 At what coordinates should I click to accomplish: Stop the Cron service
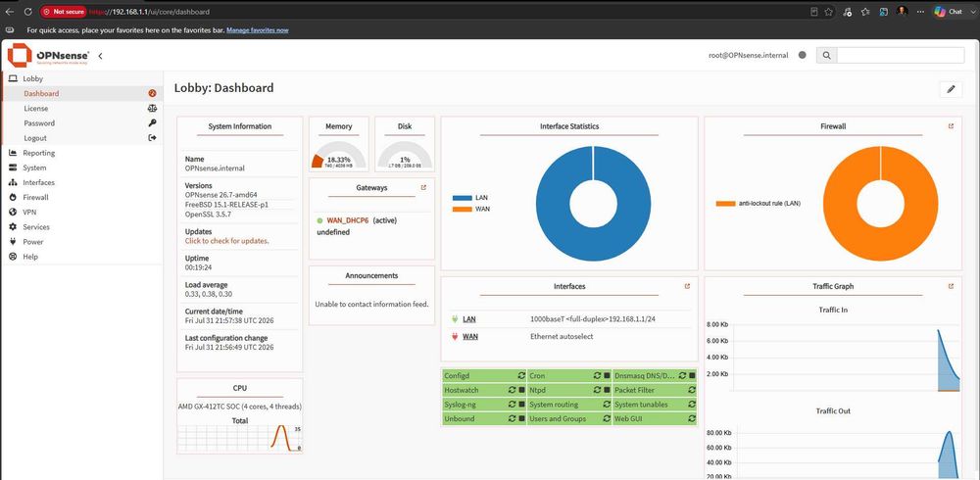(x=607, y=375)
